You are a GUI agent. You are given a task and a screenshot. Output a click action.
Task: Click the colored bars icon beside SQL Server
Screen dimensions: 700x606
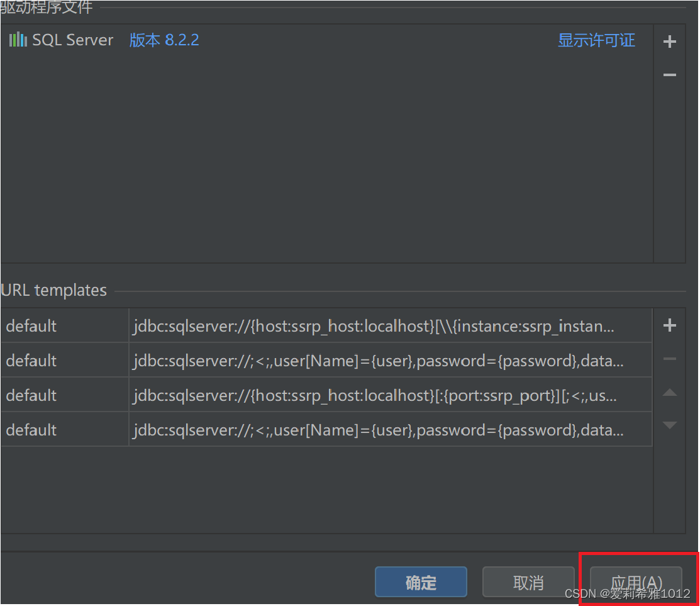click(17, 39)
